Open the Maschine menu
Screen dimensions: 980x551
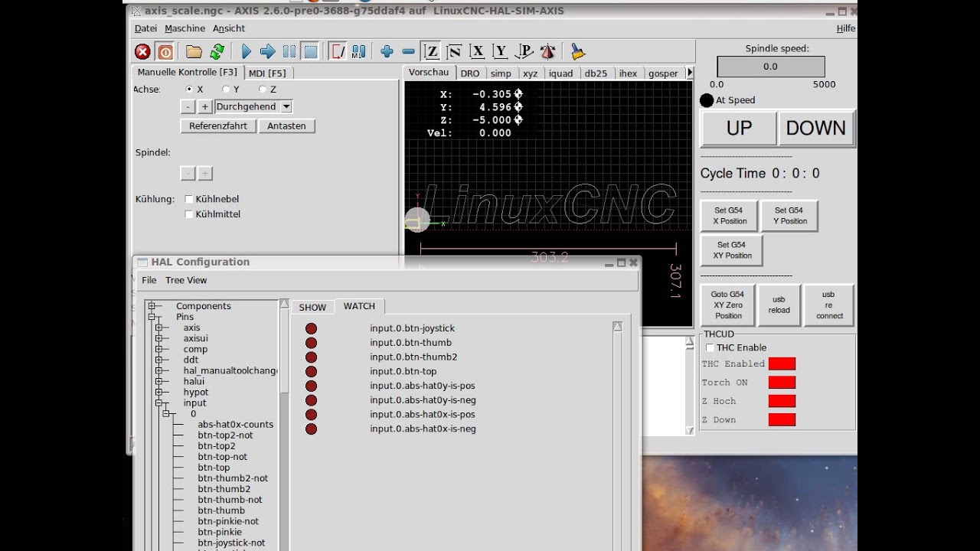(185, 28)
